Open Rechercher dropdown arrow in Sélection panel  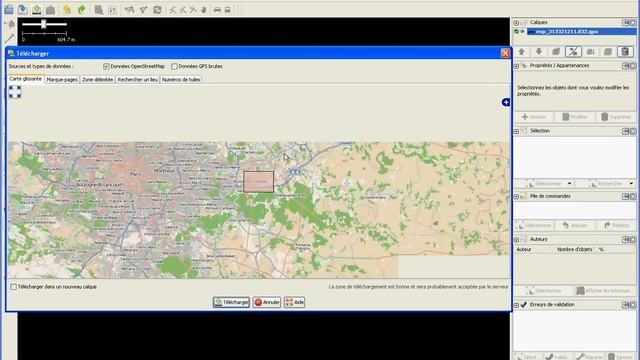point(631,184)
